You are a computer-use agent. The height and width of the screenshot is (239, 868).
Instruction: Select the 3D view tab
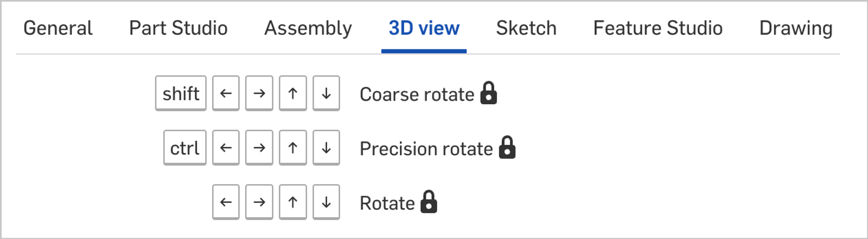point(424,28)
